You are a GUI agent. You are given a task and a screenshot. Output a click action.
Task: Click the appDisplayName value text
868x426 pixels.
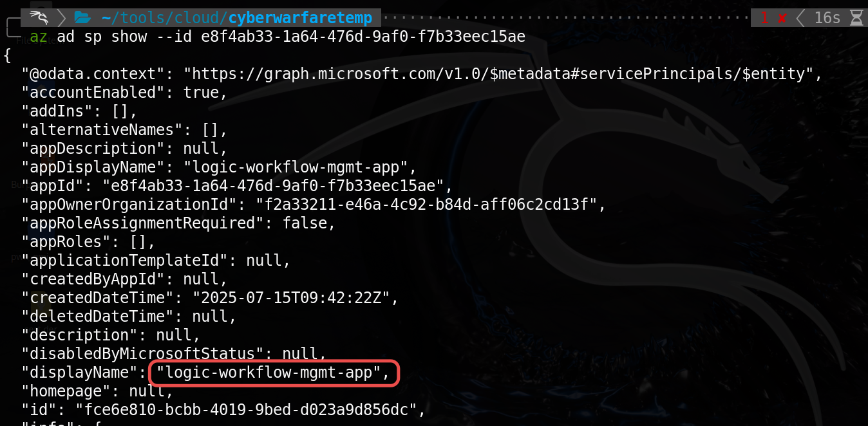click(300, 167)
